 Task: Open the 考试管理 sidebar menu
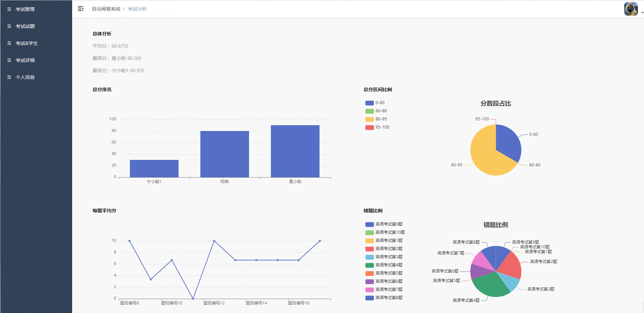tap(25, 9)
